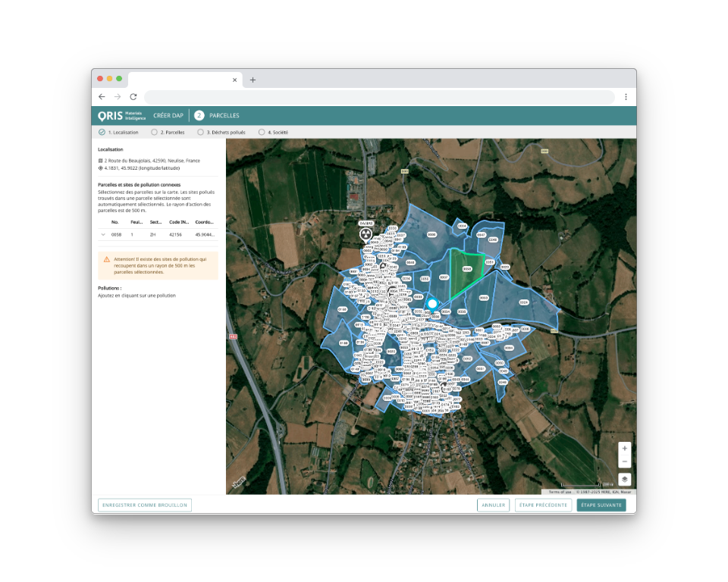Screen dimensions: 728x582
Task: Click the white circle location pin
Action: tap(432, 304)
